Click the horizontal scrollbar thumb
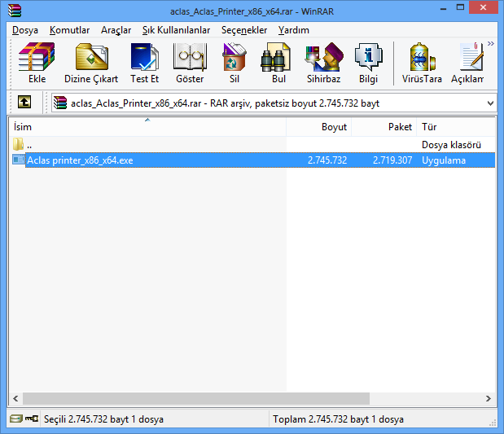This screenshot has height=434, width=504. click(x=196, y=399)
